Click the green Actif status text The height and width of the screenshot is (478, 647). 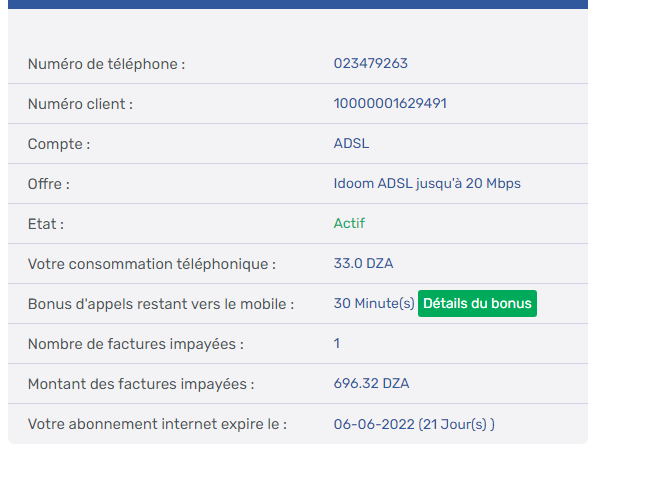tap(349, 224)
